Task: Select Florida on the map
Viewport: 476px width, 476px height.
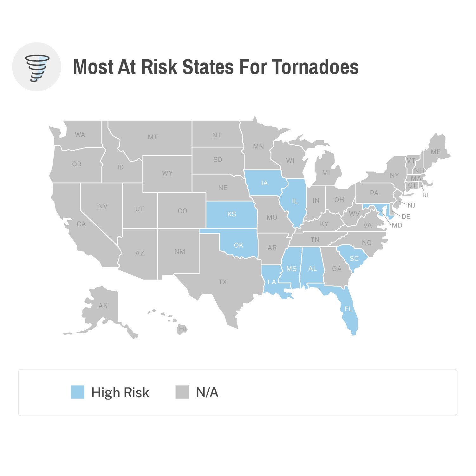Action: click(x=348, y=309)
